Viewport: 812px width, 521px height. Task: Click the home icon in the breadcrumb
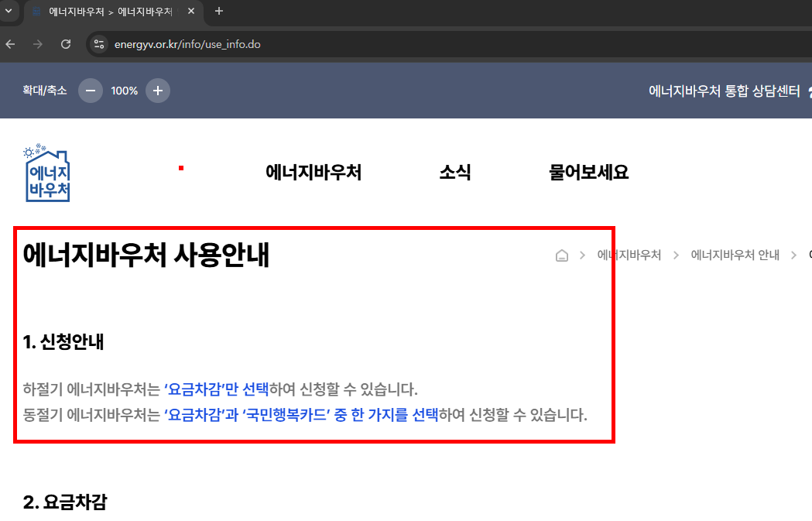(x=561, y=255)
